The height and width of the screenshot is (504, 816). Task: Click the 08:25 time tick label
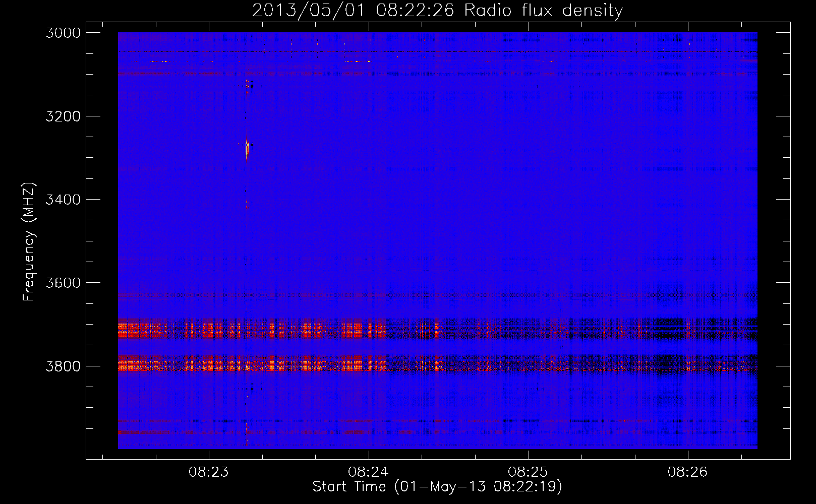(x=528, y=472)
